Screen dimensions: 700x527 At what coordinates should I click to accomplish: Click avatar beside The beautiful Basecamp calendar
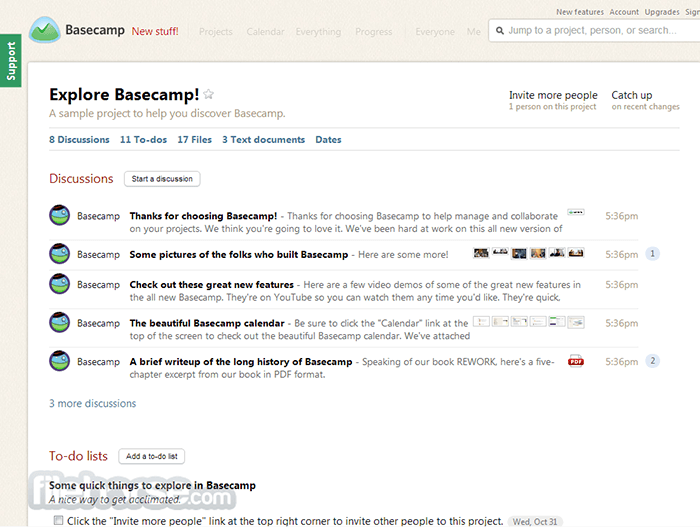[x=59, y=322]
